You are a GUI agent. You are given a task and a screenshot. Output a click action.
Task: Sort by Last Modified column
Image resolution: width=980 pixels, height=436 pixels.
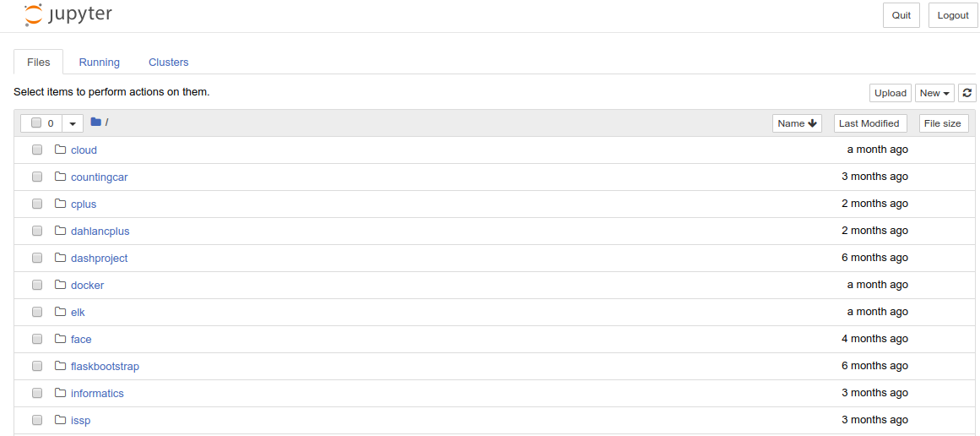(x=870, y=123)
